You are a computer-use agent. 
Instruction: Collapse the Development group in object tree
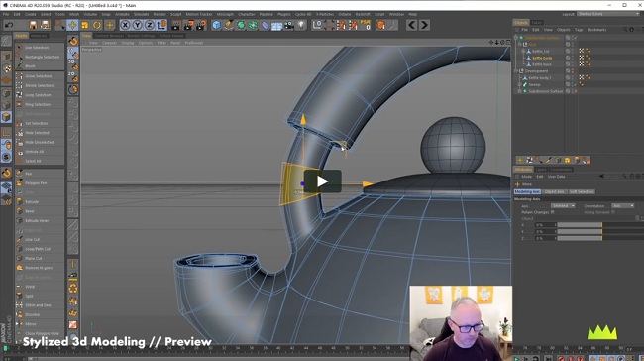tap(516, 71)
